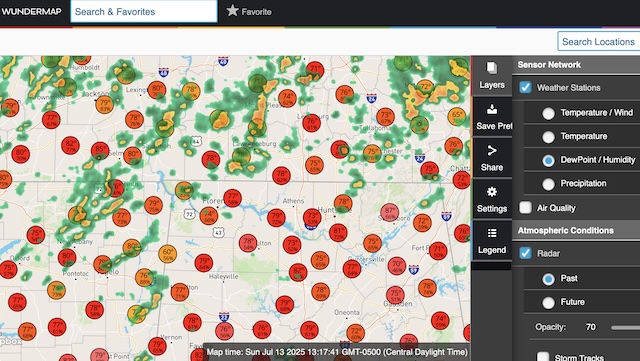640x361 pixels.
Task: Open the Share arrow icon
Action: click(492, 151)
